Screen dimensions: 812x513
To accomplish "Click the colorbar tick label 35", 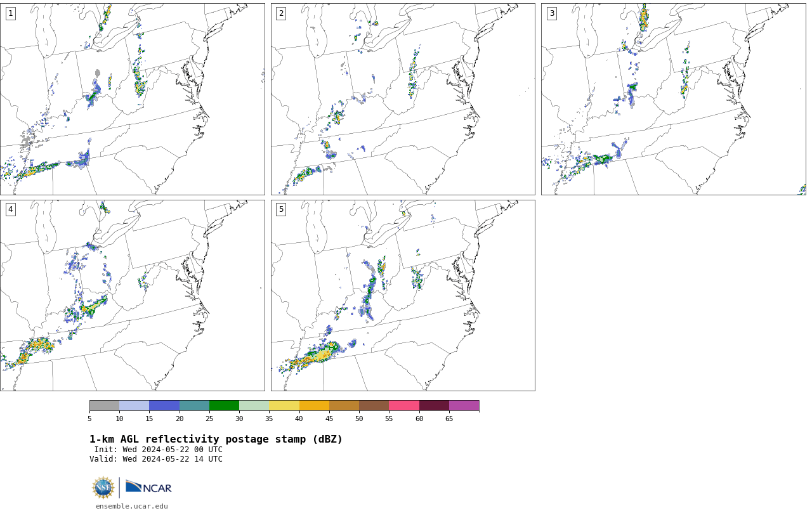I will [269, 419].
